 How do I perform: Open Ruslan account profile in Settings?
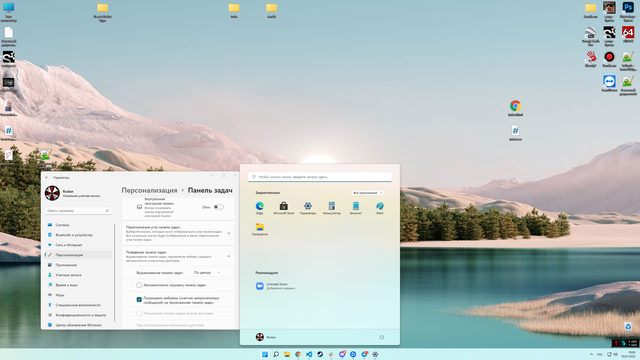(x=73, y=193)
